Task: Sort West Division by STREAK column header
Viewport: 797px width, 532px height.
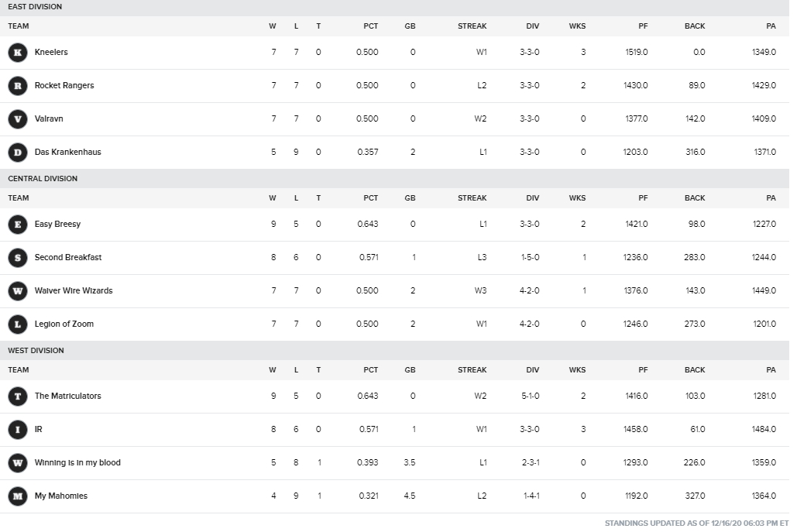Action: (x=472, y=369)
